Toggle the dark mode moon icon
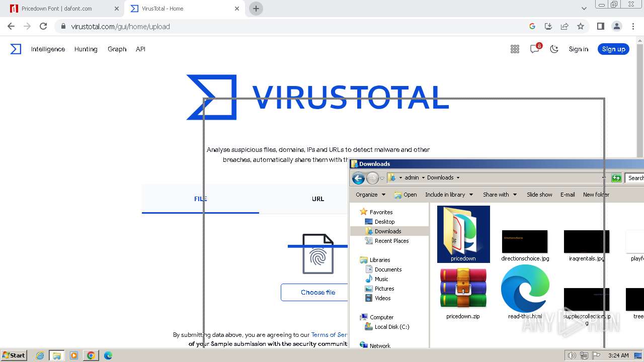644x362 pixels. (x=554, y=49)
